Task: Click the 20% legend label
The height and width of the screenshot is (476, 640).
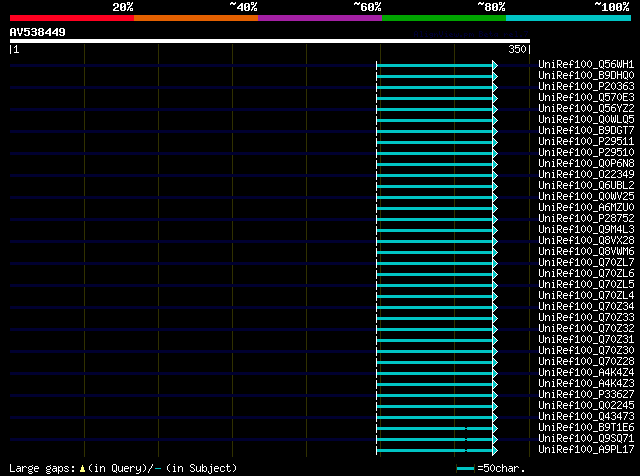Action: (122, 7)
